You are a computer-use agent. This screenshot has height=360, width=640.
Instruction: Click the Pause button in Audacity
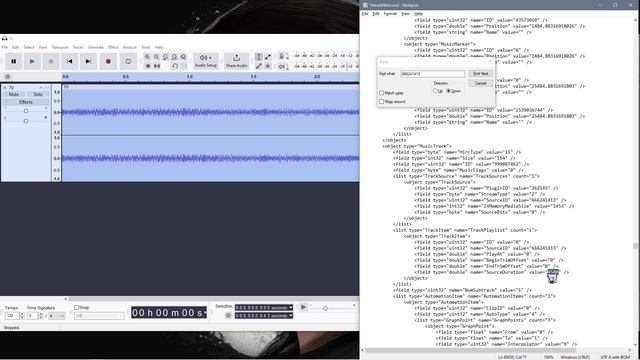coord(13,61)
